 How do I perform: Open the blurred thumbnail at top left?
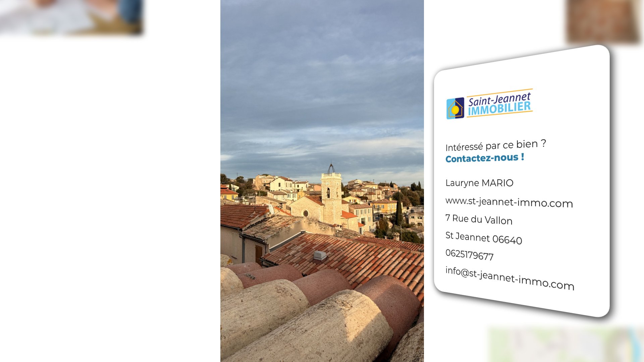tap(71, 17)
